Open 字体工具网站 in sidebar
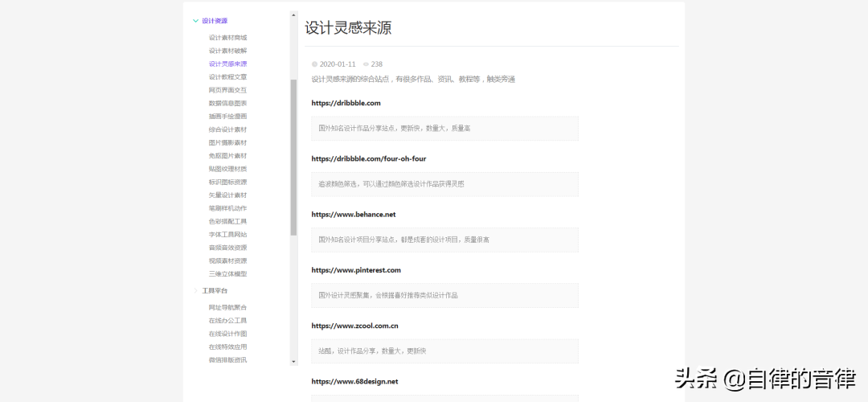The width and height of the screenshot is (868, 402). 228,235
